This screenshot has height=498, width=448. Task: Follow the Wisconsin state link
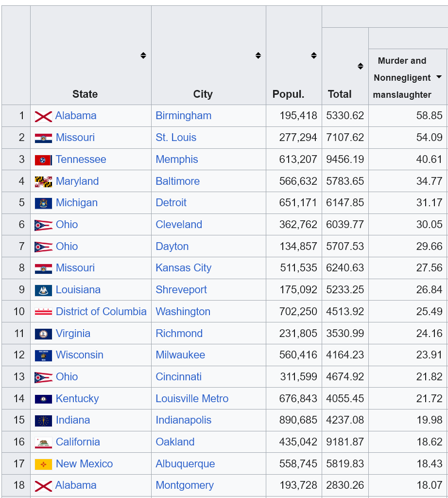pos(79,355)
